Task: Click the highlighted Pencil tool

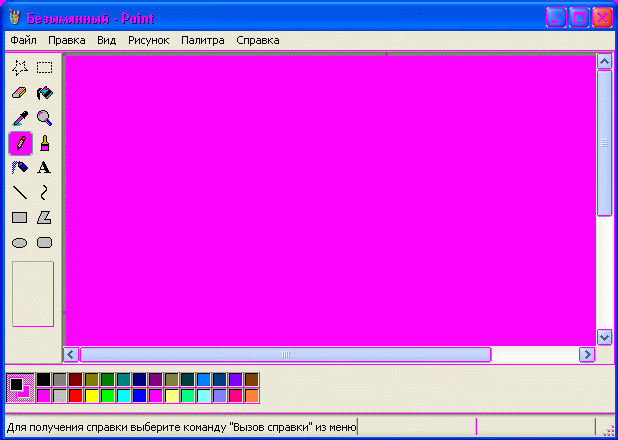Action: (20, 143)
